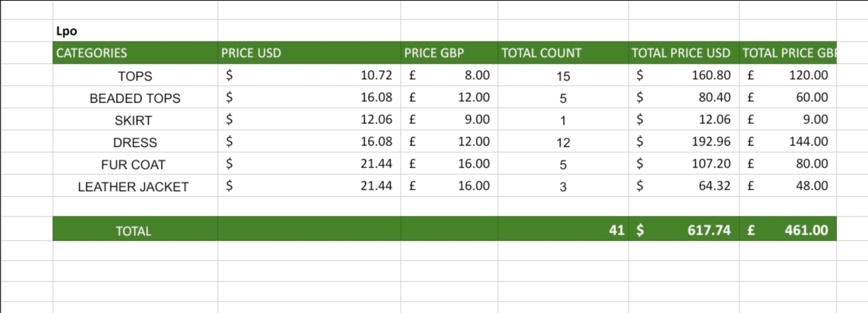Image resolution: width=868 pixels, height=313 pixels.
Task: Click the TOPS category cell
Action: 135,76
